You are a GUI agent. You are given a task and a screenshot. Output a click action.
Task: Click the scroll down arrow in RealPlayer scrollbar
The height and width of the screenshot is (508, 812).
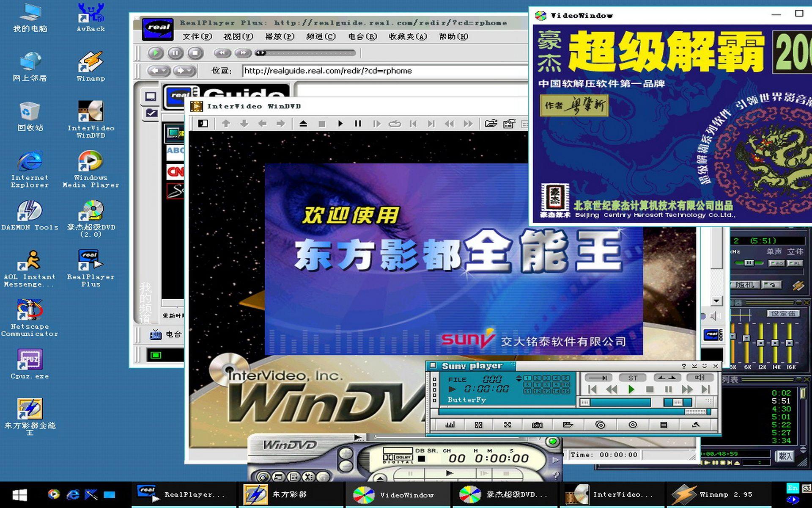click(716, 301)
